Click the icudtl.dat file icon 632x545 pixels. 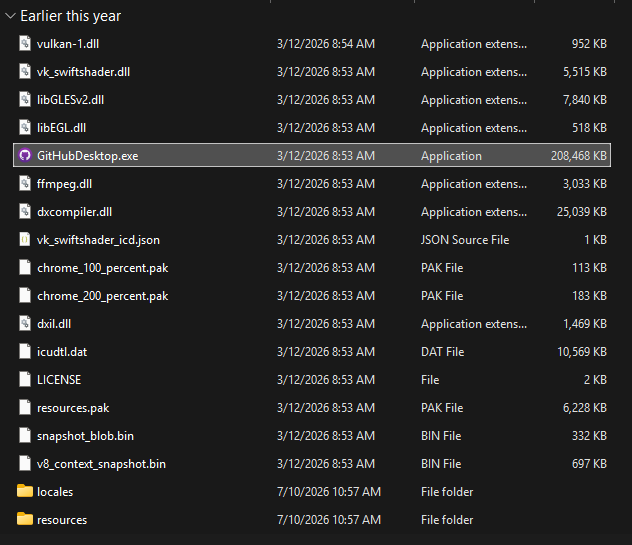tap(25, 352)
